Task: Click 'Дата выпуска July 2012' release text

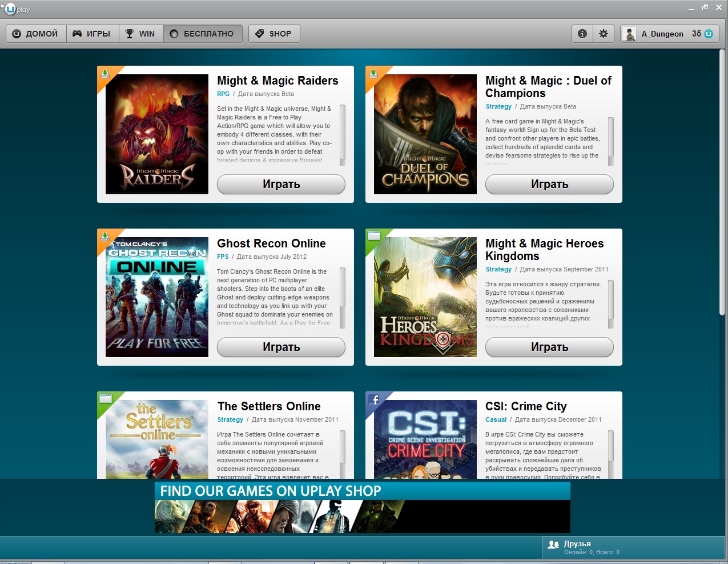Action: [x=272, y=257]
